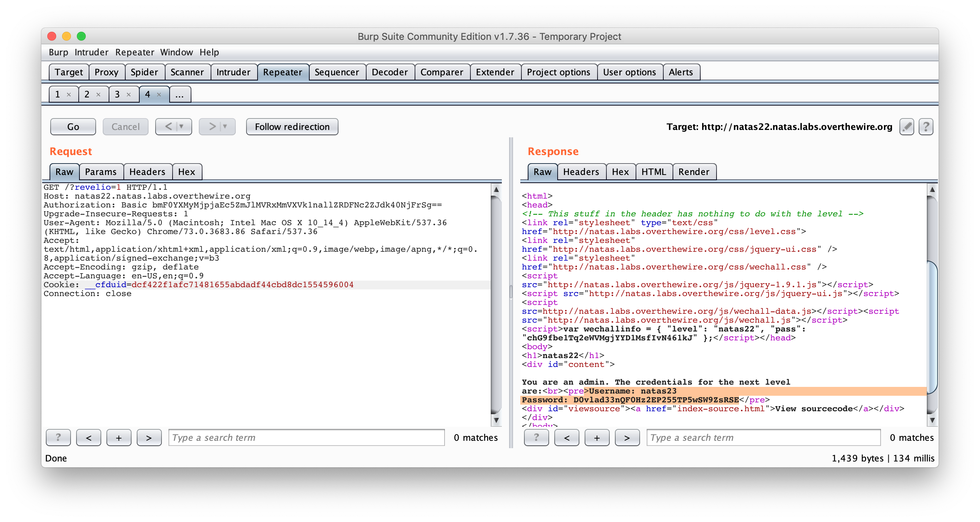Viewport: 980px width, 522px height.
Task: Open the Render tab in Response
Action: (x=694, y=172)
